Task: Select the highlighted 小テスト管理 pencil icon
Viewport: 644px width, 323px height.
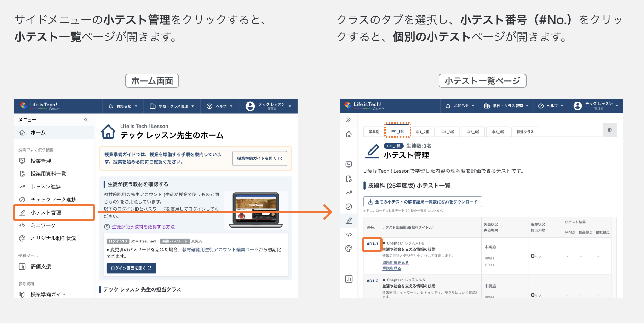Action: [349, 220]
